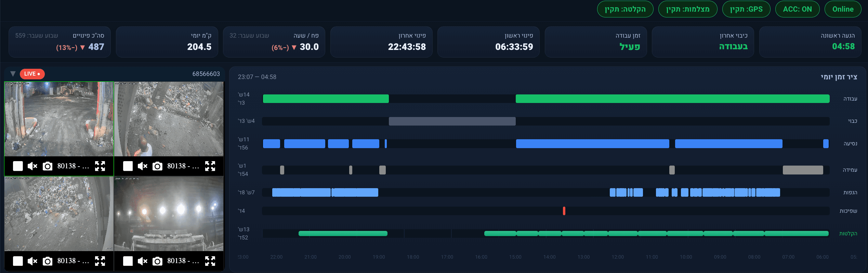Take snapshot of bottom-right camera
This screenshot has width=868, height=273.
point(157,261)
